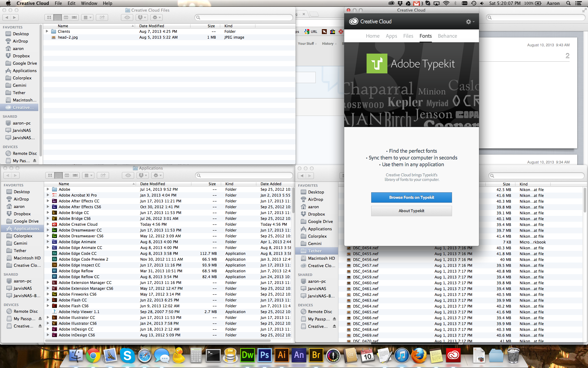The width and height of the screenshot is (588, 368).
Task: Open Dreamweaver from the Dock
Action: point(247,355)
